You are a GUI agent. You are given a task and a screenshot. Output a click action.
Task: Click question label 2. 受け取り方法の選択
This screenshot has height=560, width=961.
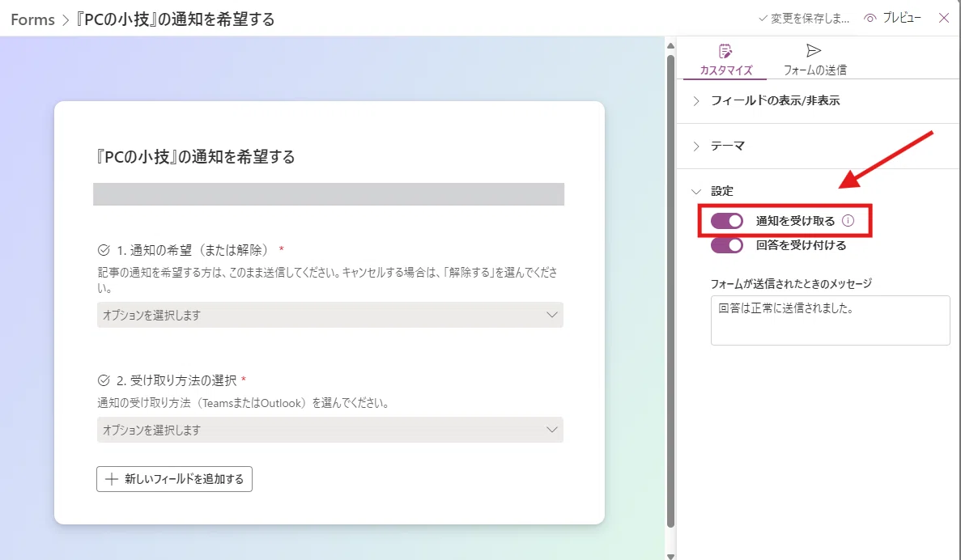tap(176, 380)
